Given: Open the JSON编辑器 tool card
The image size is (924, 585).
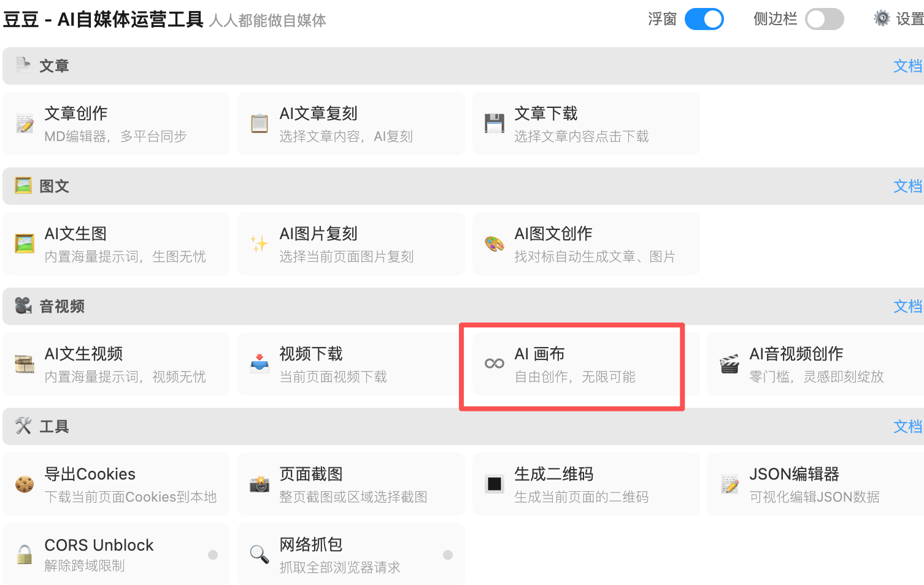Looking at the screenshot, I should click(x=815, y=484).
